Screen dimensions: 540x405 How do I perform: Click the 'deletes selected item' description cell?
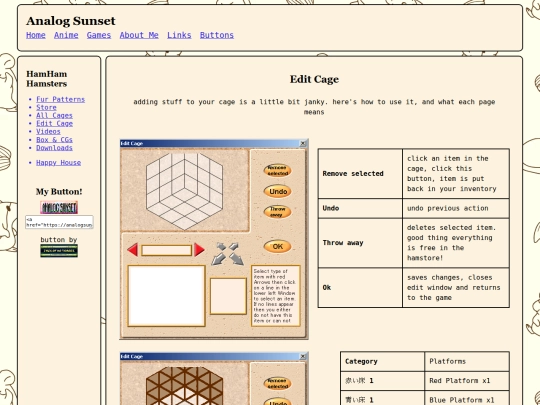tap(456, 243)
